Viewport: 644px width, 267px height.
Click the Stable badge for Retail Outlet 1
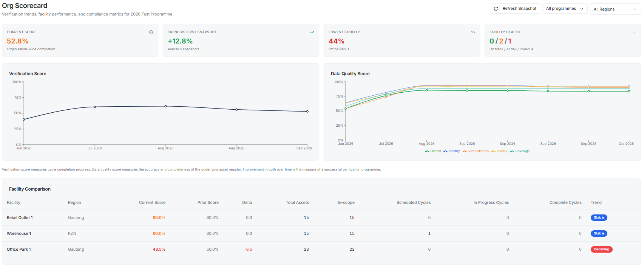599,218
